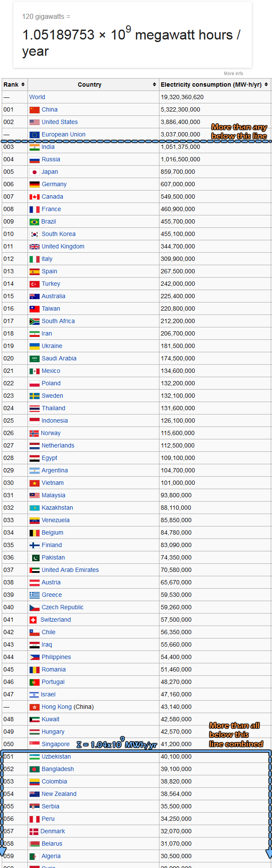Screen dimensions: 272x868
Task: Click the Singapore flag icon
Action: coord(34,744)
